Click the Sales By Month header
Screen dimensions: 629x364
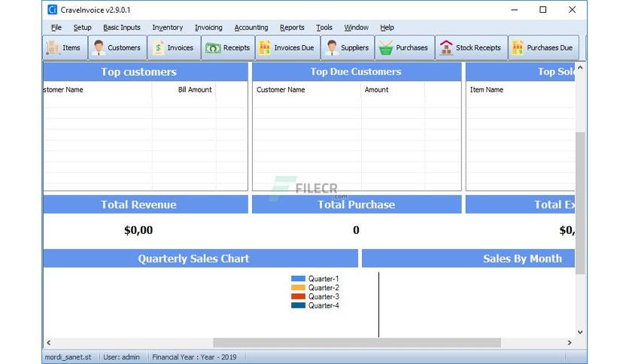click(468, 259)
